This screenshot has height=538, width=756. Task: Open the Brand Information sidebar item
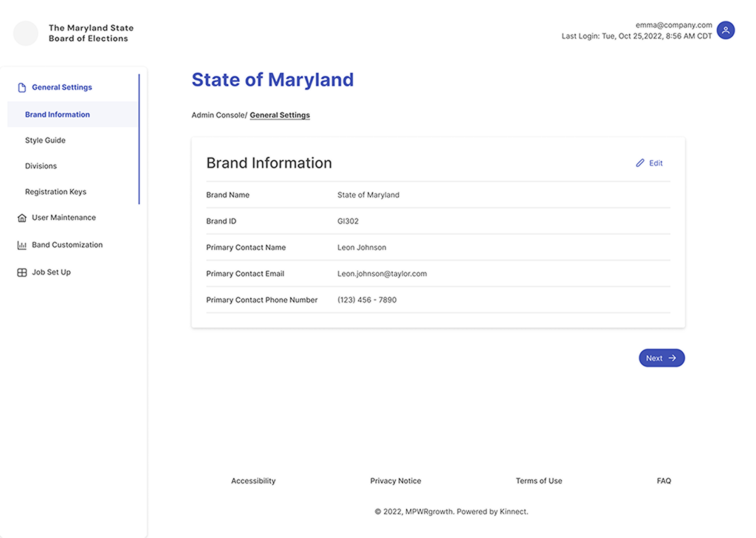tap(57, 114)
